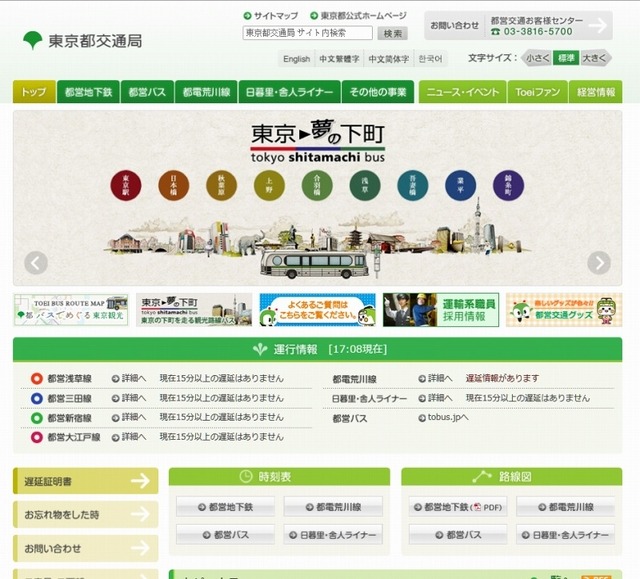Open 東京都公式ホームページ link
The height and width of the screenshot is (579, 640).
(358, 16)
